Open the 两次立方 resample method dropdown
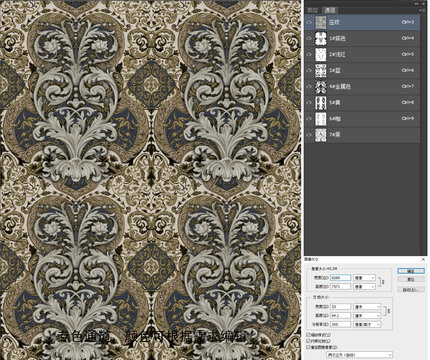The height and width of the screenshot is (360, 430). (x=359, y=355)
